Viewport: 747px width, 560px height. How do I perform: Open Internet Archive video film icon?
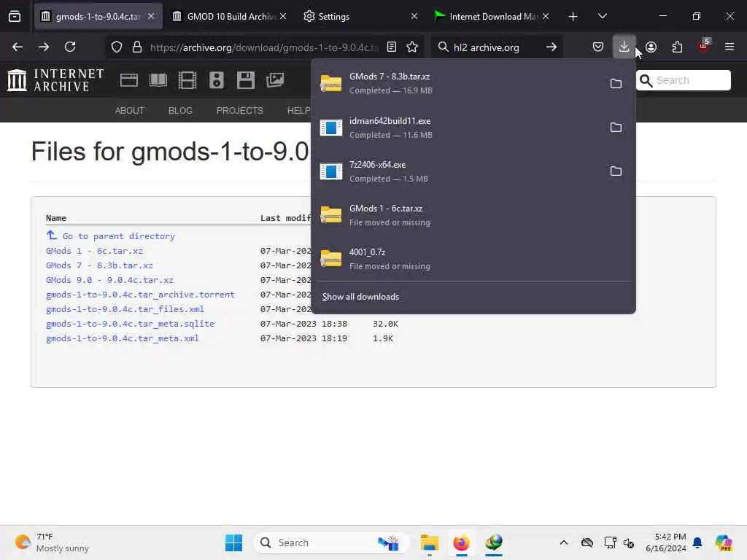pyautogui.click(x=187, y=80)
